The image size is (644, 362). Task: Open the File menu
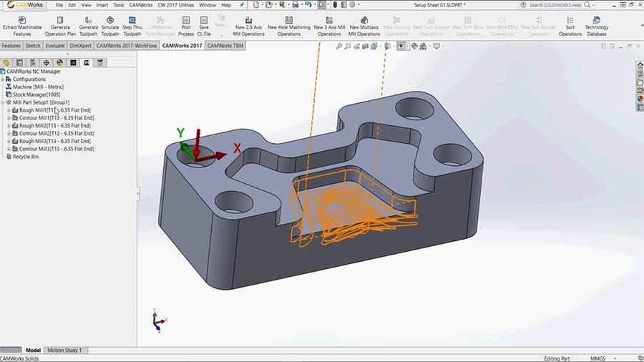point(59,5)
